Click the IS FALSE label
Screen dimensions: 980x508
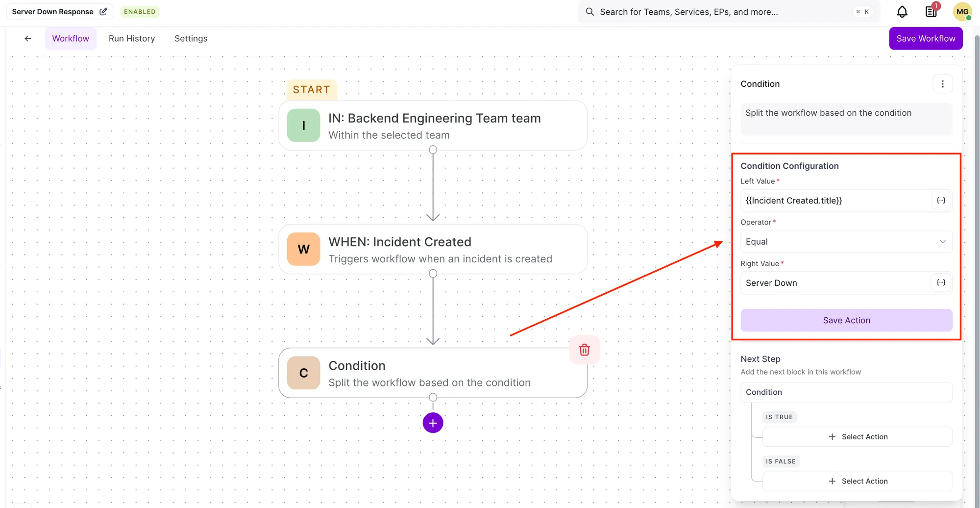tap(781, 461)
